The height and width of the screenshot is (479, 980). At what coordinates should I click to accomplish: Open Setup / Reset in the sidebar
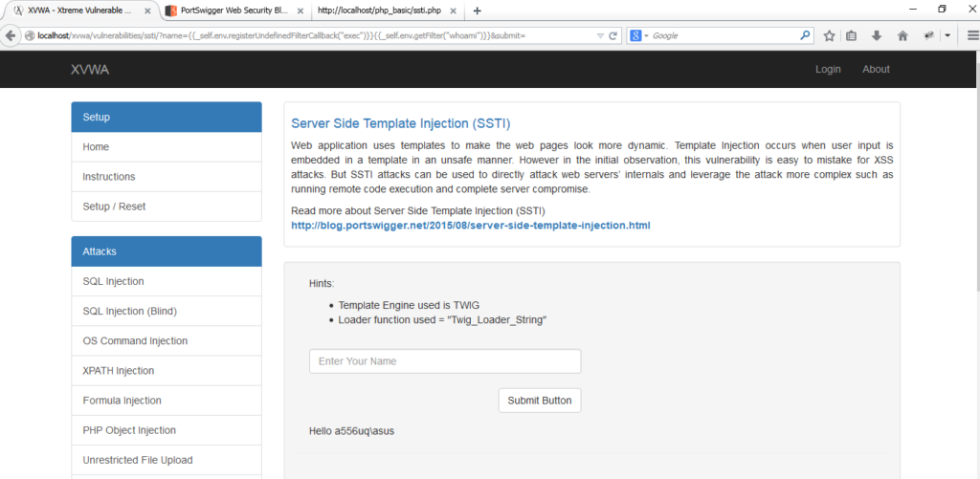(x=167, y=207)
